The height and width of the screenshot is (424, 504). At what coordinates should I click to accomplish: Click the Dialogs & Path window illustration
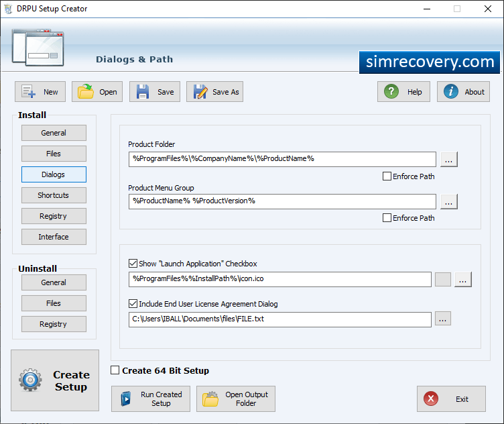(38, 48)
